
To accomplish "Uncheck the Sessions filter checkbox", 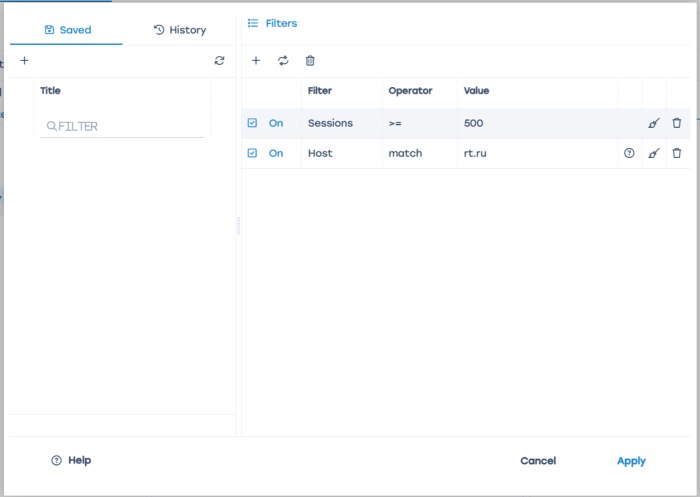I will coord(252,124).
